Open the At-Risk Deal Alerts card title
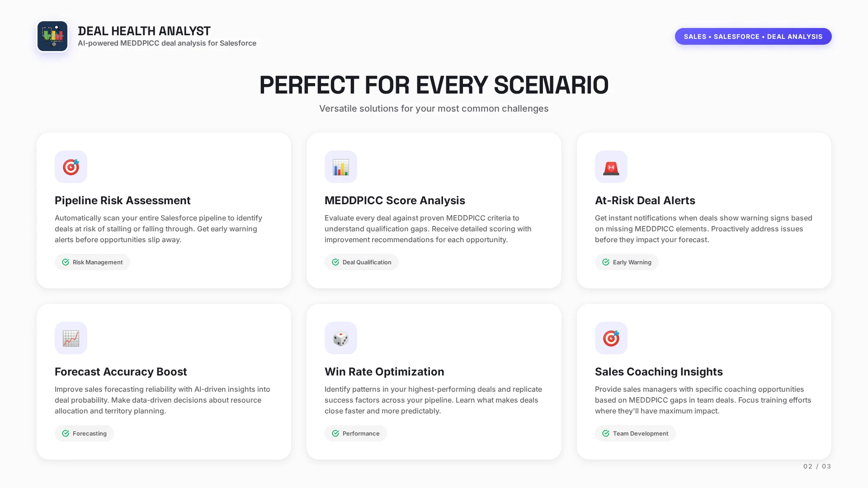This screenshot has height=488, width=868. [x=645, y=200]
